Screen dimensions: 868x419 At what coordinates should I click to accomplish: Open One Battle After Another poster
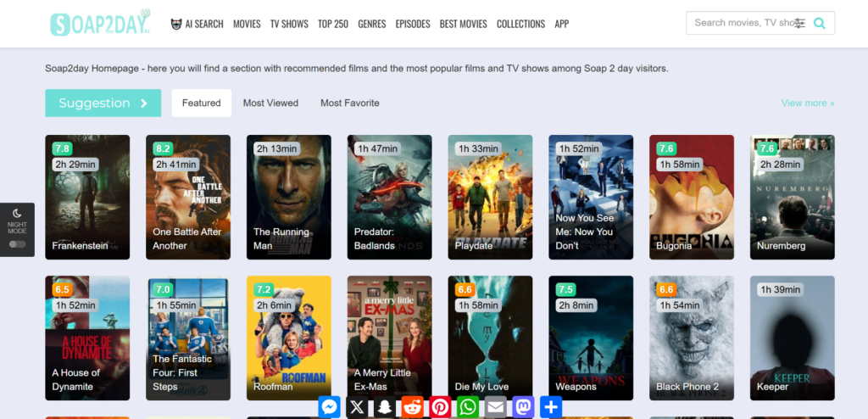188,198
